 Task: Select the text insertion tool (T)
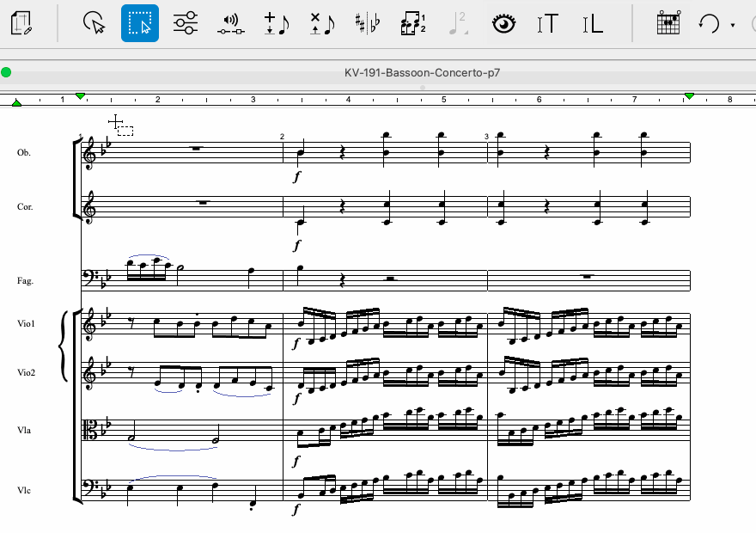click(547, 23)
